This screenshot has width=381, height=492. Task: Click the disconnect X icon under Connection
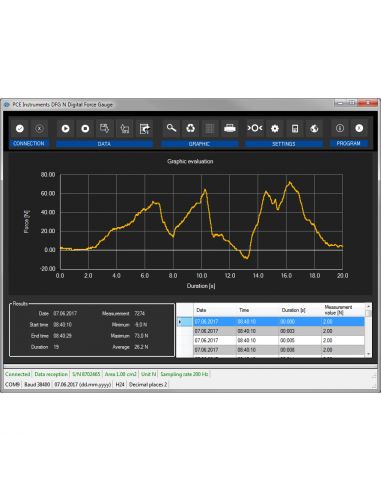(39, 128)
